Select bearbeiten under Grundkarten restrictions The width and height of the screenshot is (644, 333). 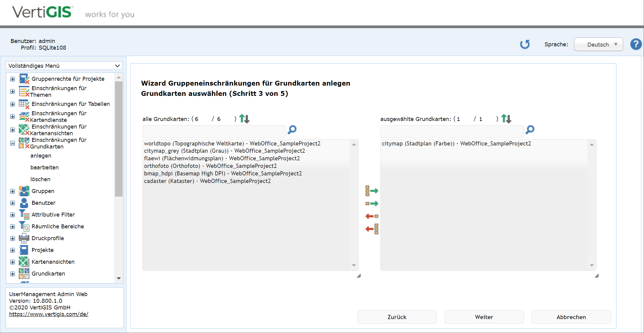click(x=44, y=167)
